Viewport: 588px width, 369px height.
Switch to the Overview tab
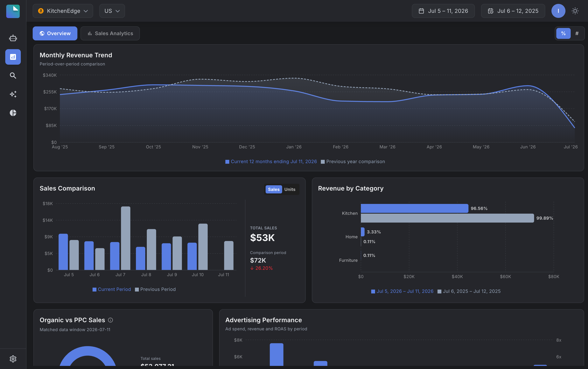tap(55, 33)
